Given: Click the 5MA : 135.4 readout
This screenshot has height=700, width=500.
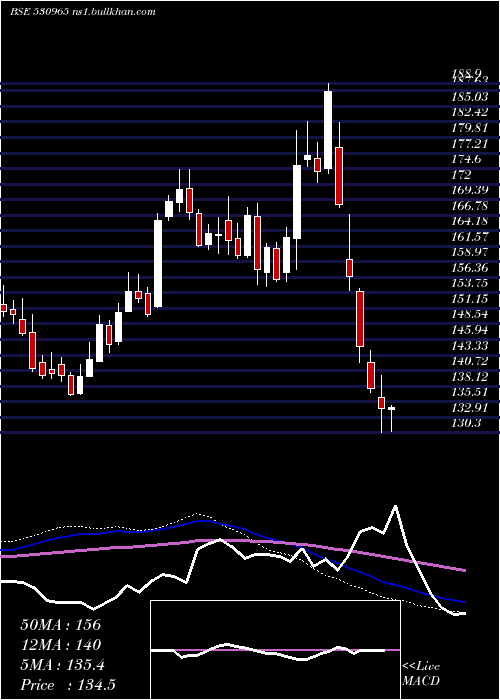Looking at the screenshot, I should [62, 665].
